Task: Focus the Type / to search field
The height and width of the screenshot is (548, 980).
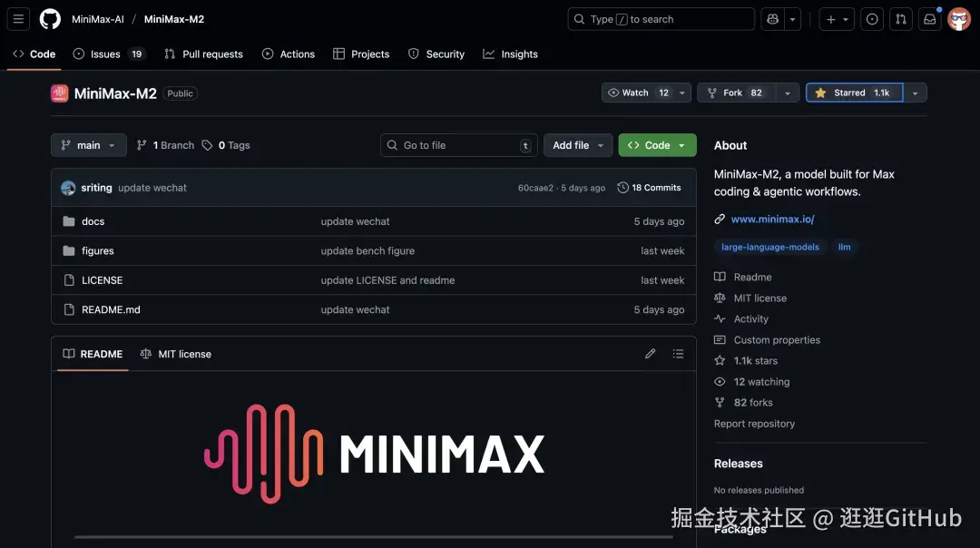Action: coord(661,19)
